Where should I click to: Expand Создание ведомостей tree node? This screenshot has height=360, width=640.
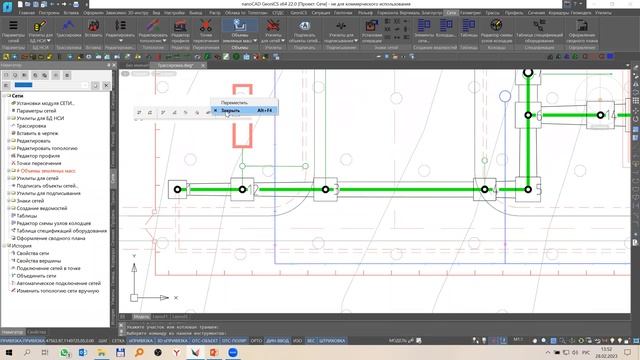(x=9, y=208)
